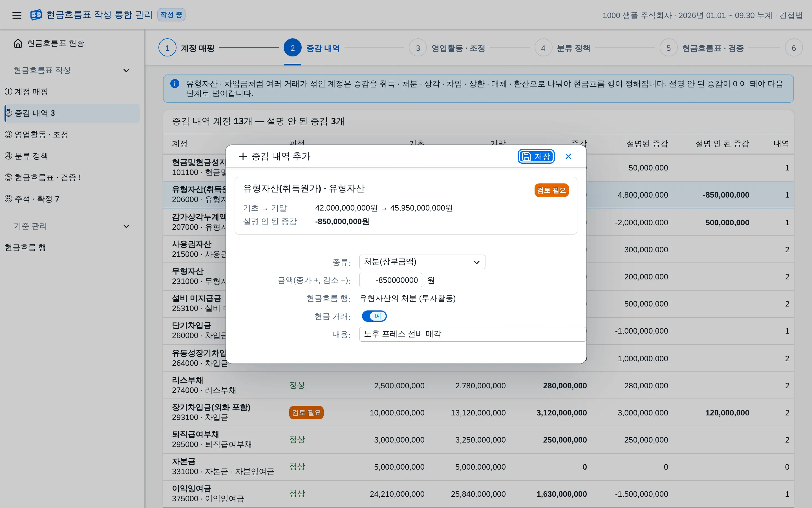Click the company and period text in header
Screen dimensions: 812x508
pyautogui.click(x=702, y=16)
